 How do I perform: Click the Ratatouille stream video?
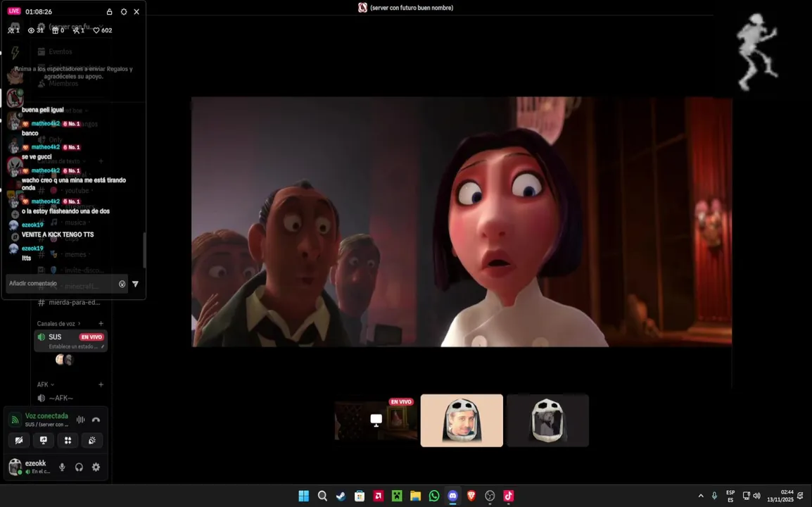462,221
